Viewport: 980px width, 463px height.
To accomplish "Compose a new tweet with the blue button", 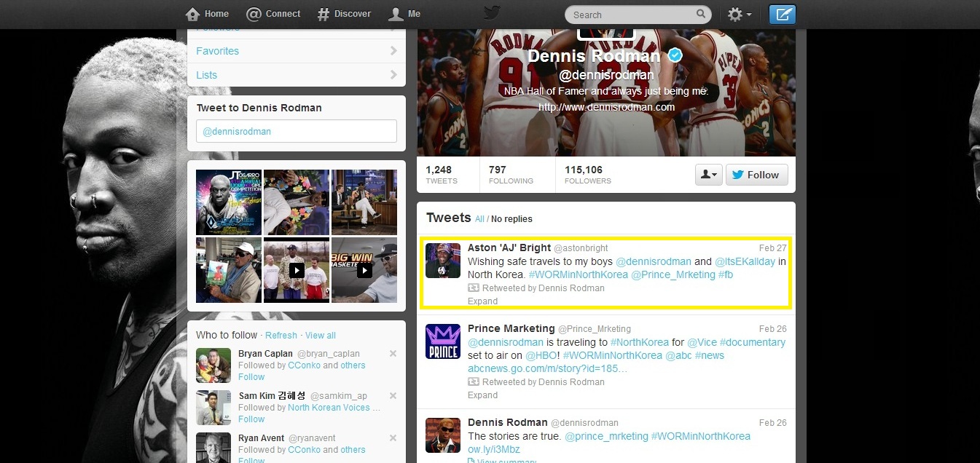I will coord(783,15).
